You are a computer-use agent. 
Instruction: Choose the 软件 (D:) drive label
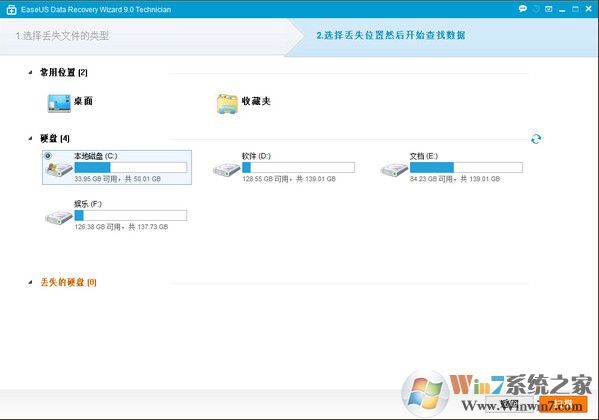tap(256, 156)
